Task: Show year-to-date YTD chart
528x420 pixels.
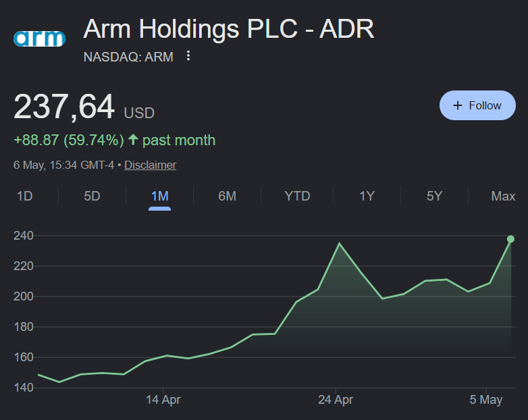Action: tap(297, 196)
